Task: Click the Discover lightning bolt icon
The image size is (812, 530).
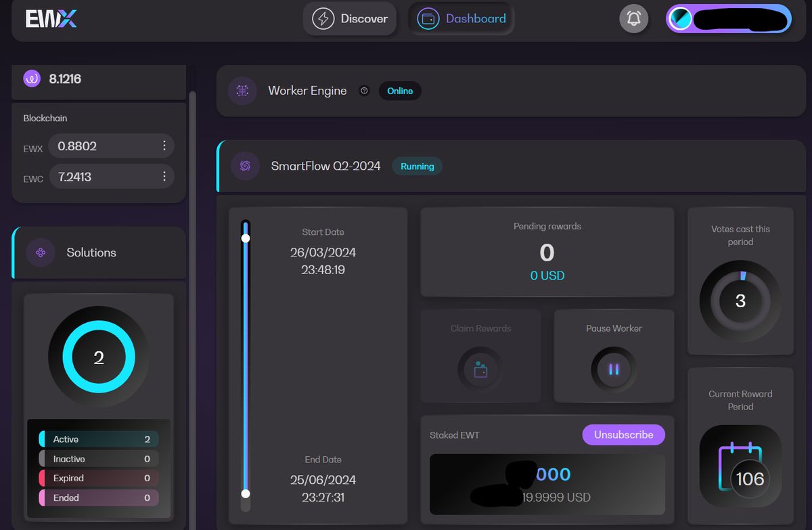Action: [323, 18]
